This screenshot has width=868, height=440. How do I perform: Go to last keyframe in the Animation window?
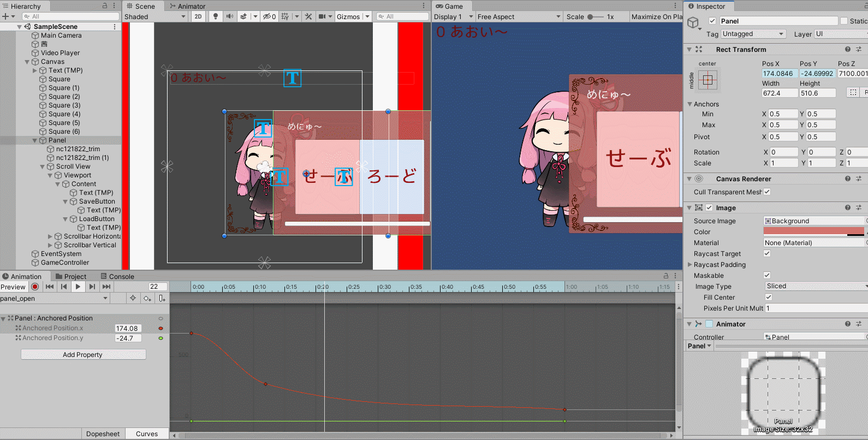pos(106,287)
